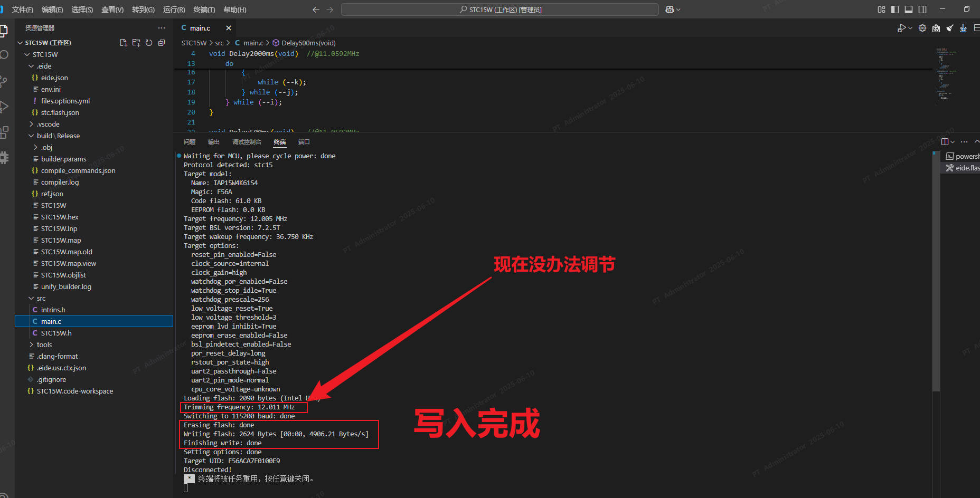Open the 终端(T) menu
The image size is (980, 498).
(x=204, y=9)
